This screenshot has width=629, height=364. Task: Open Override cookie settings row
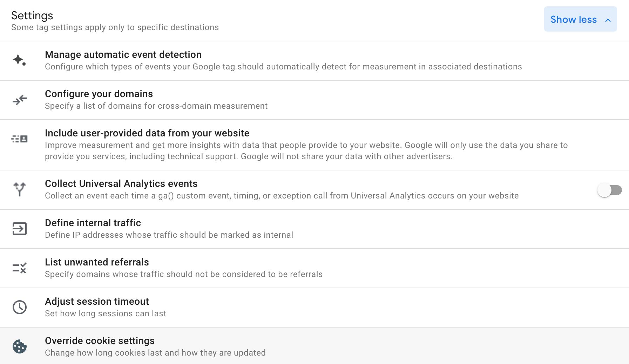click(x=314, y=346)
